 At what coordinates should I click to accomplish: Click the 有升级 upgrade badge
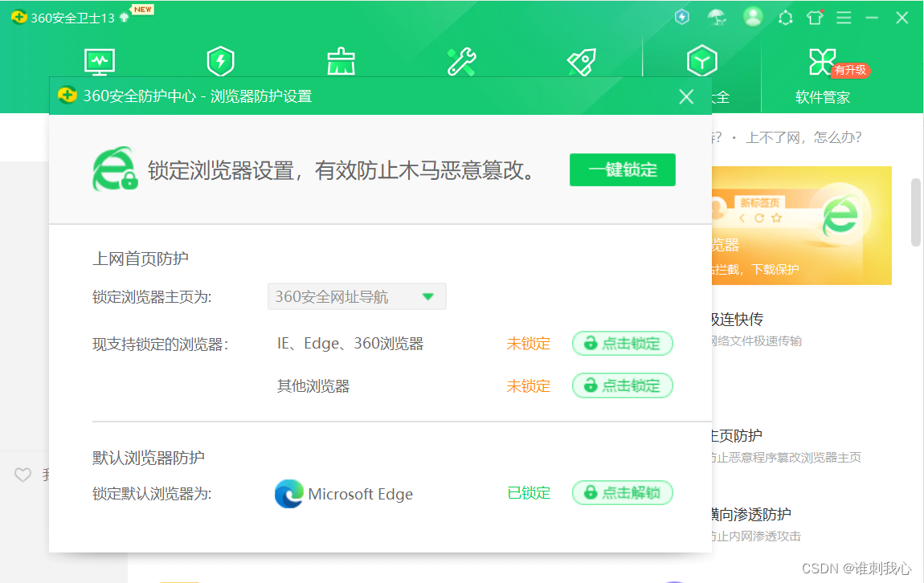[x=850, y=70]
